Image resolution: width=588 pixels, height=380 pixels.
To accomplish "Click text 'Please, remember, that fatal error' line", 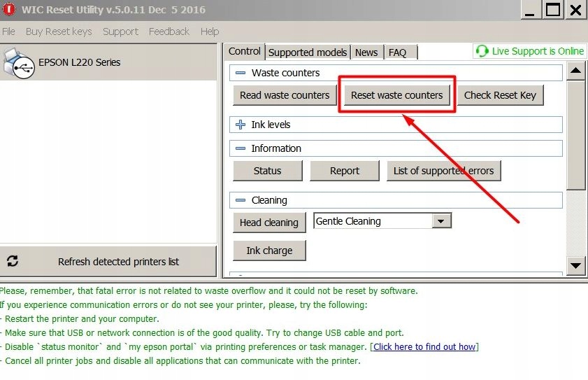I will tap(208, 290).
